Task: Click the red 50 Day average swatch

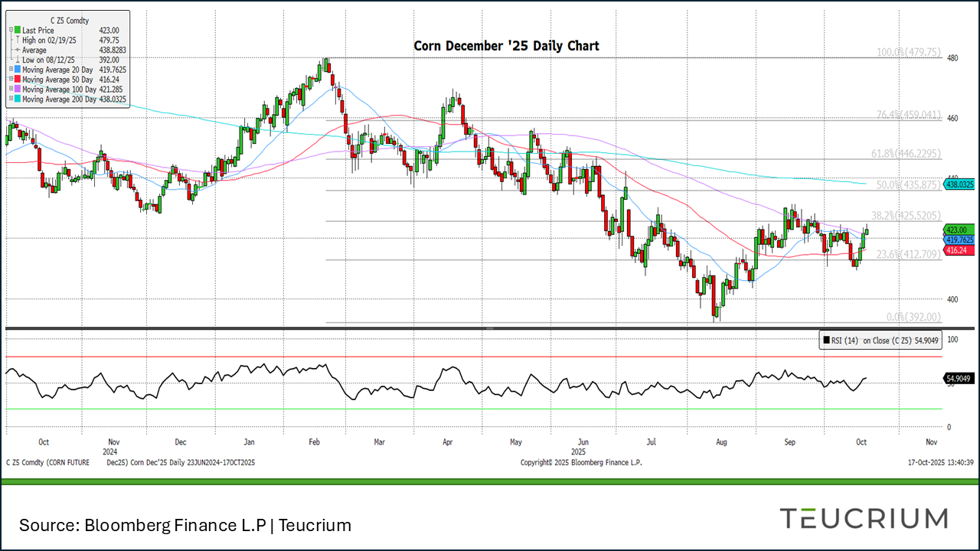Action: tap(18, 80)
